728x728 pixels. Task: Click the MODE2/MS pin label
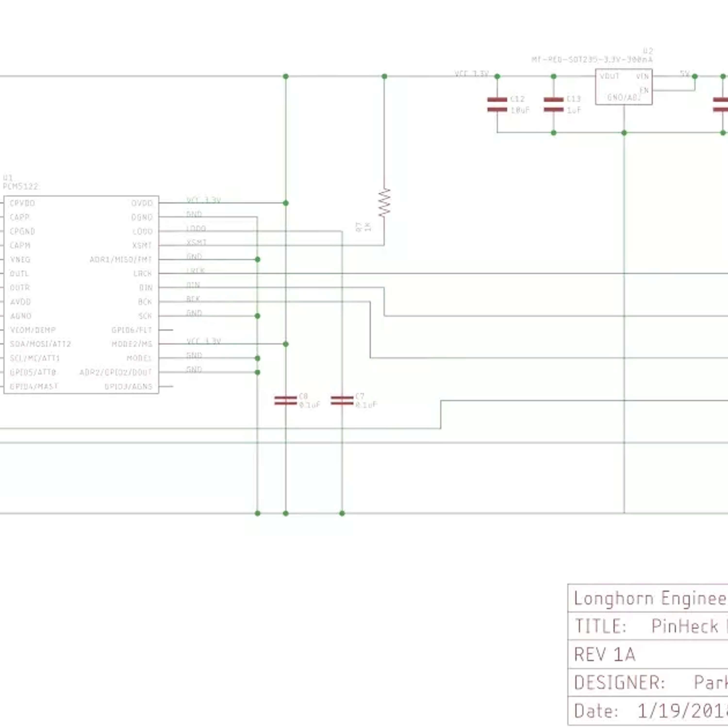click(132, 344)
